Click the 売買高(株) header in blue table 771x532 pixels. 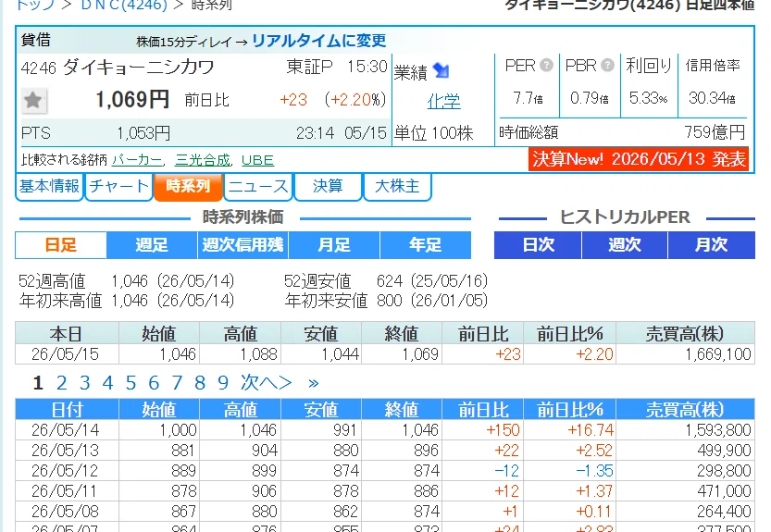[685, 409]
